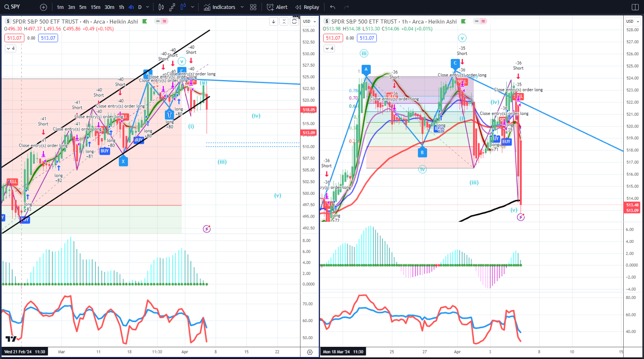The width and height of the screenshot is (644, 359).
Task: Open the 1h chart USD currency dropdown
Action: click(632, 22)
